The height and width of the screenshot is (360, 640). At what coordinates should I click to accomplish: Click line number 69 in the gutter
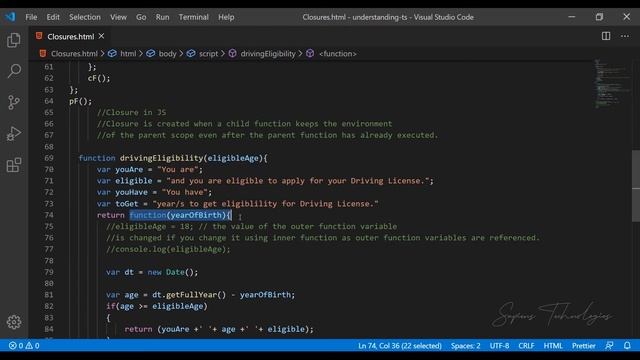pyautogui.click(x=49, y=158)
